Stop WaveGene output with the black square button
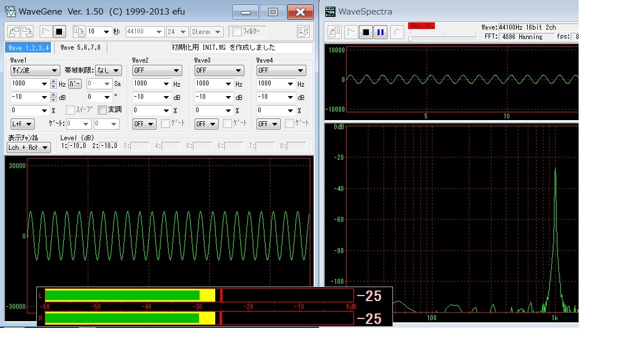This screenshot has width=644, height=362. [59, 32]
